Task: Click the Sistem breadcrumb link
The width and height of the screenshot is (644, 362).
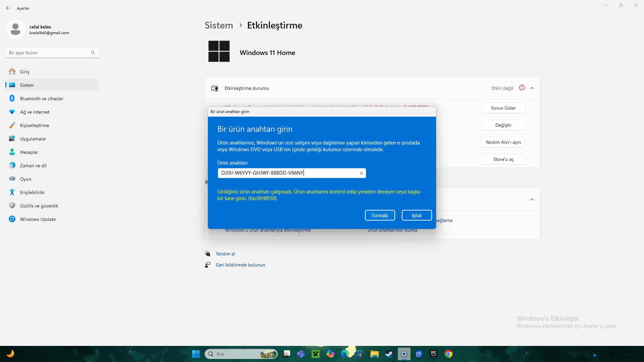Action: coord(219,25)
